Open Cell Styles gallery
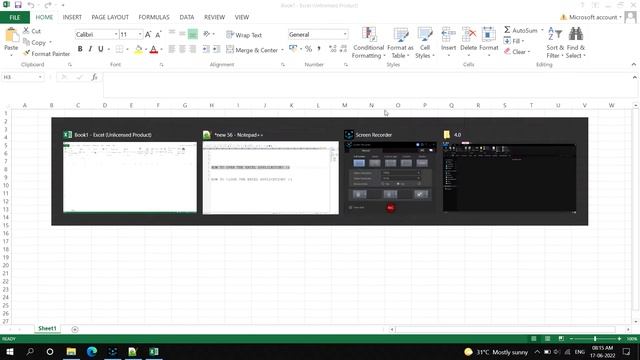Screen dimensions: 640x360 click(424, 43)
